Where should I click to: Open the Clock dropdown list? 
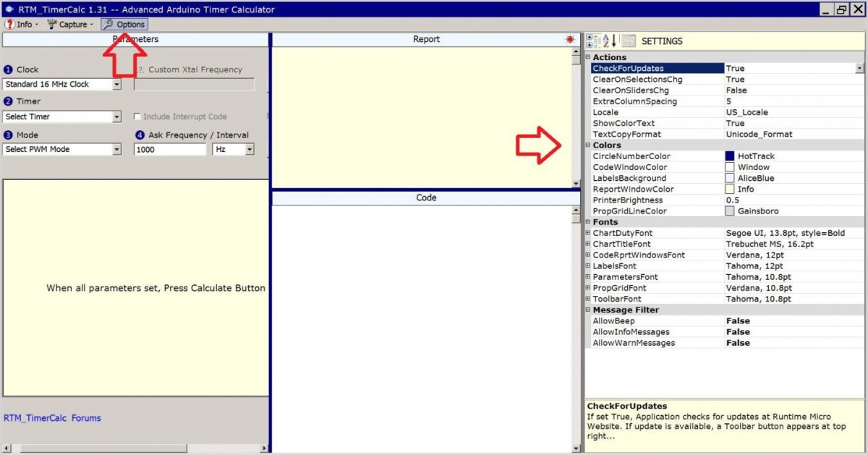click(x=117, y=85)
